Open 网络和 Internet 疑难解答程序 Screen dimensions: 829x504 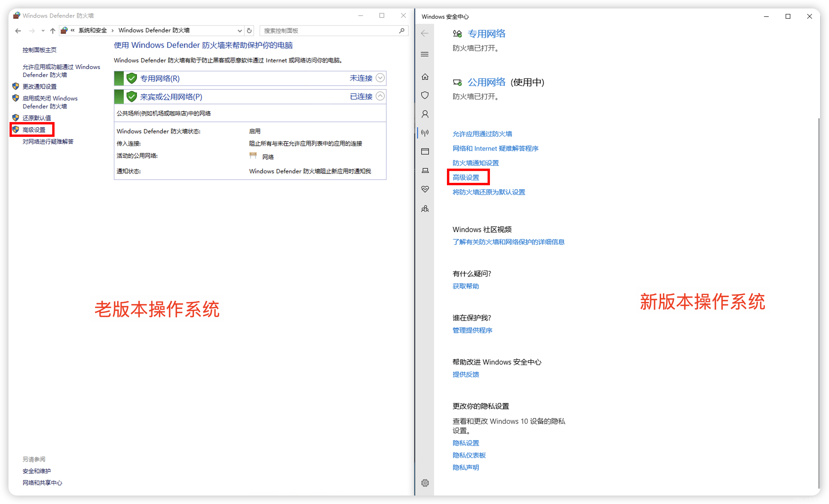[495, 148]
